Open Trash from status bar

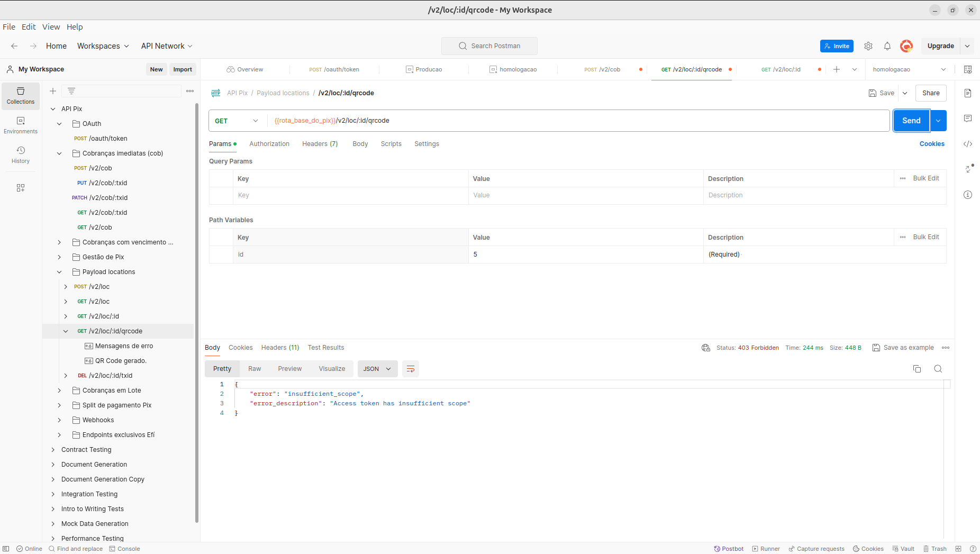coord(935,549)
